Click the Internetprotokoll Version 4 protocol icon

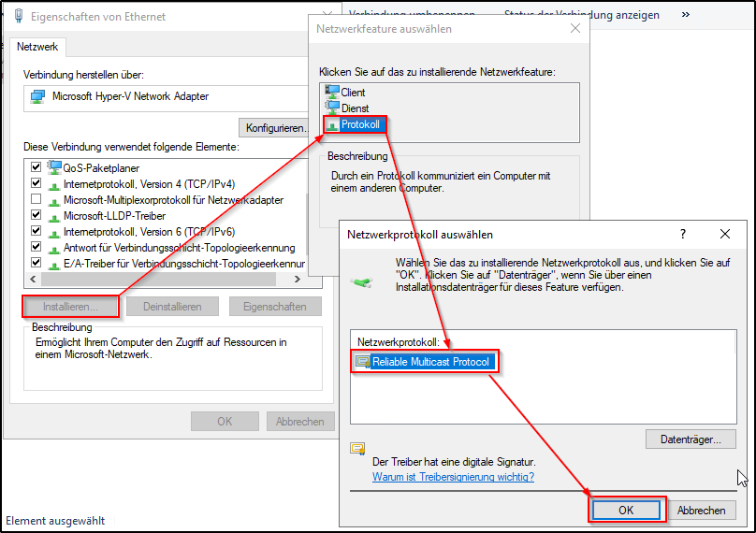pyautogui.click(x=54, y=185)
